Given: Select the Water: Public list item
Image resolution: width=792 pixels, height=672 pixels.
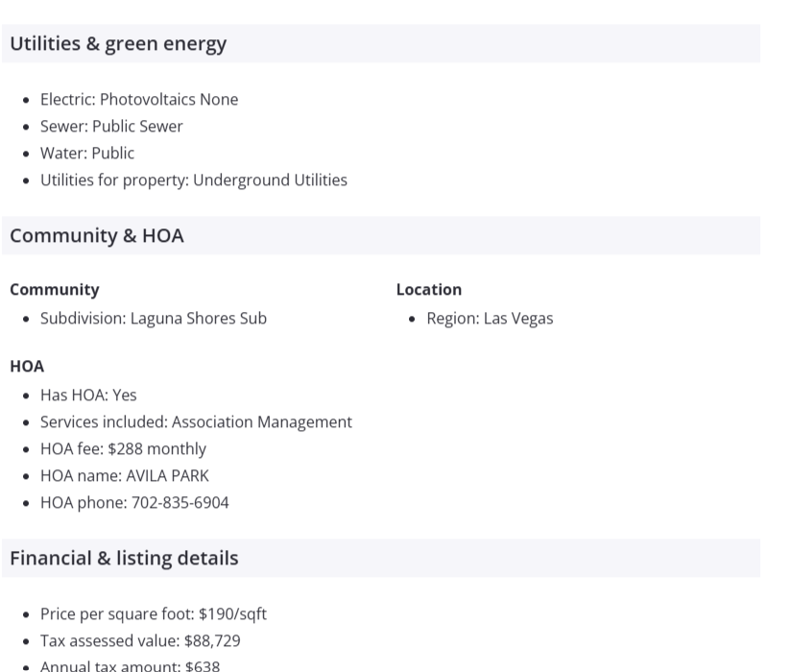Looking at the screenshot, I should coord(87,154).
